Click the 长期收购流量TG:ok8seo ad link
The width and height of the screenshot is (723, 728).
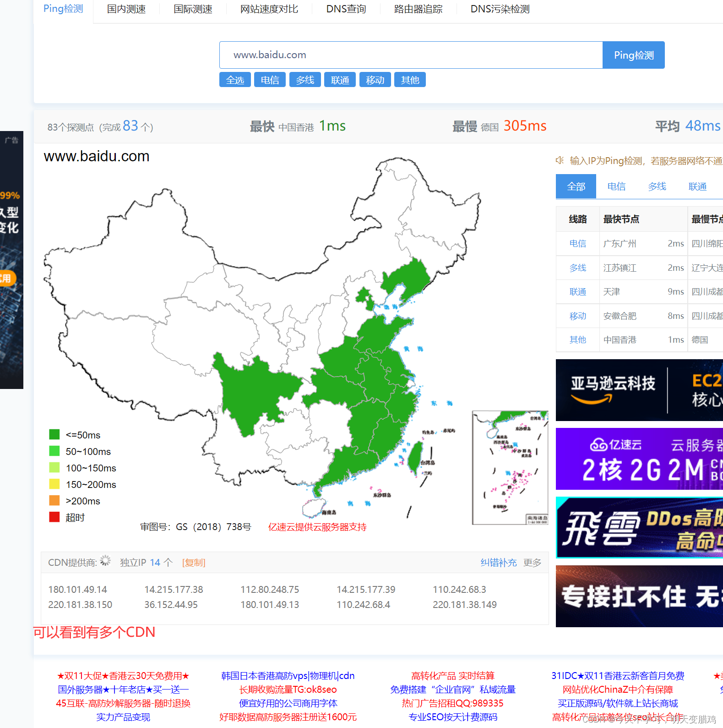coord(288,690)
